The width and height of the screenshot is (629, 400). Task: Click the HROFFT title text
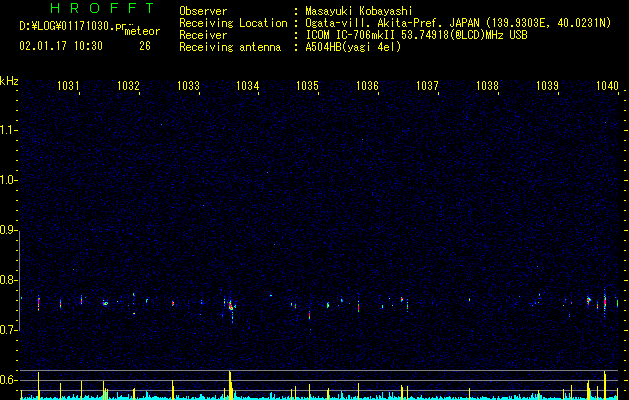(102, 8)
